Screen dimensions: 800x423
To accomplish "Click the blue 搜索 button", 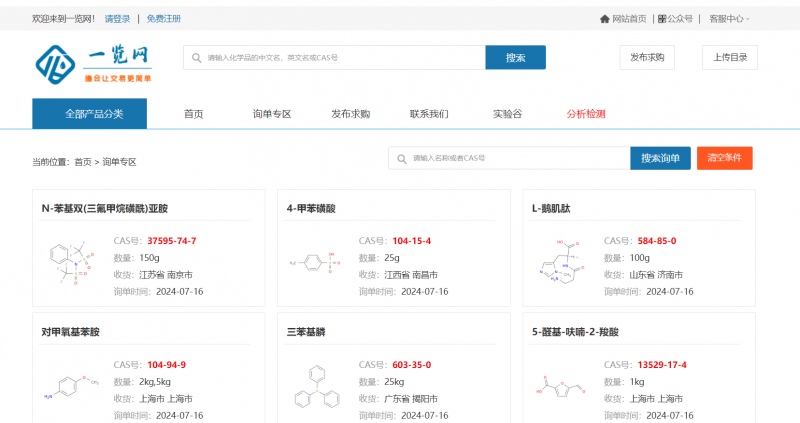I will (515, 58).
